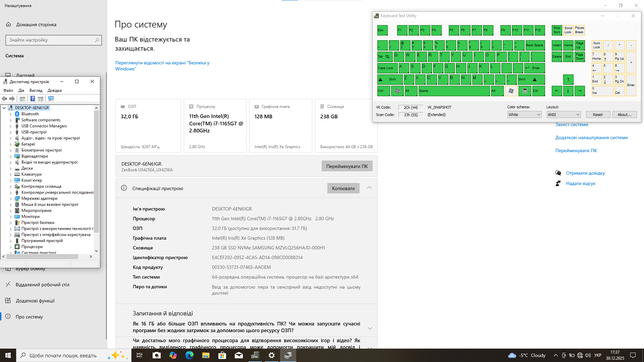The width and height of the screenshot is (644, 362).
Task: Expand the Bluetooth node in device tree
Action: click(10, 114)
